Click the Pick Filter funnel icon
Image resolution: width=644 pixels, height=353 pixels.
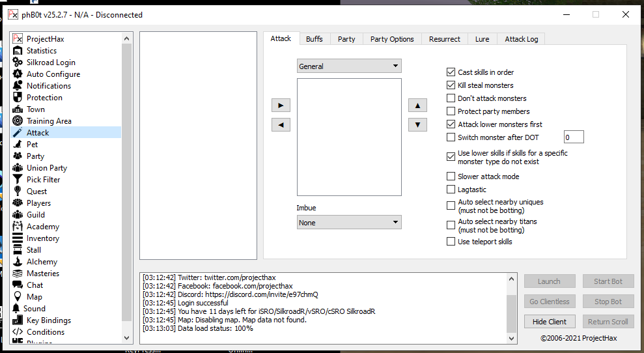pyautogui.click(x=18, y=180)
